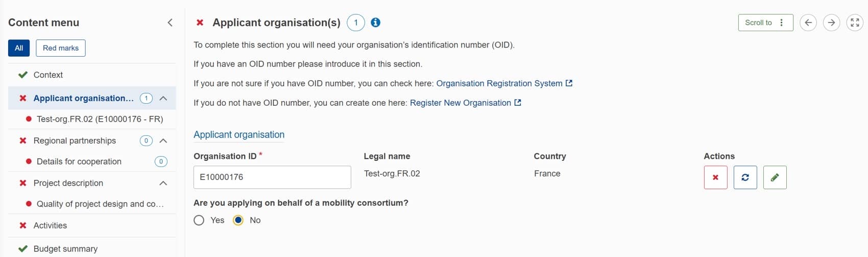Select Quality of project design item
Image resolution: width=868 pixels, height=257 pixels.
pyautogui.click(x=100, y=204)
